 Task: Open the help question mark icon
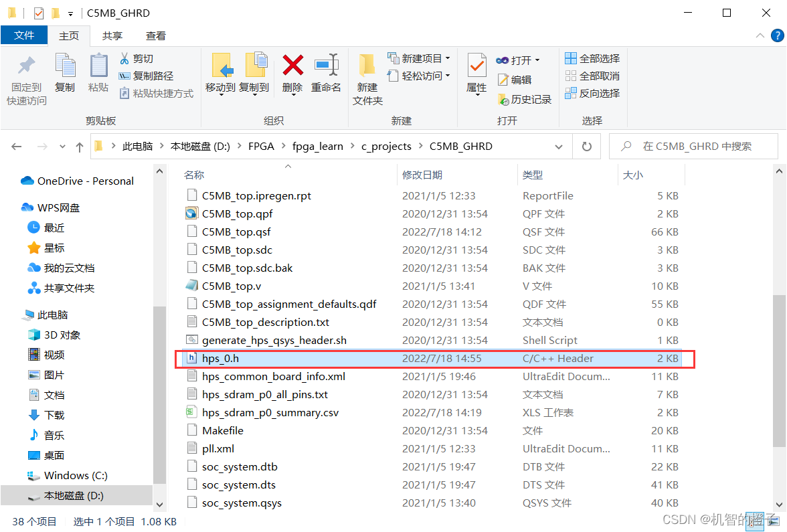(777, 35)
